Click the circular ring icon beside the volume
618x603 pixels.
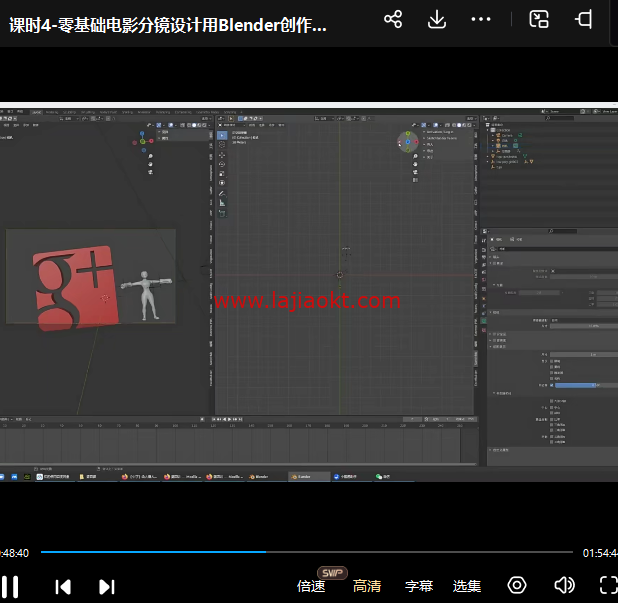(x=517, y=585)
